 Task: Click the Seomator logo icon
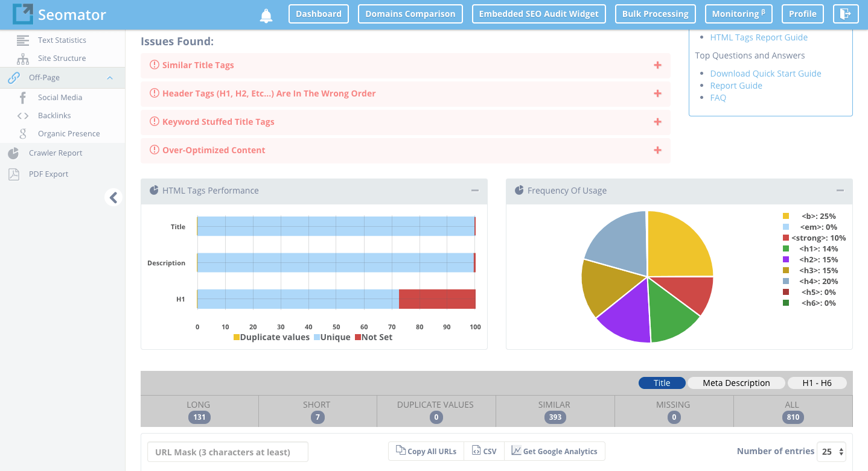pyautogui.click(x=23, y=14)
